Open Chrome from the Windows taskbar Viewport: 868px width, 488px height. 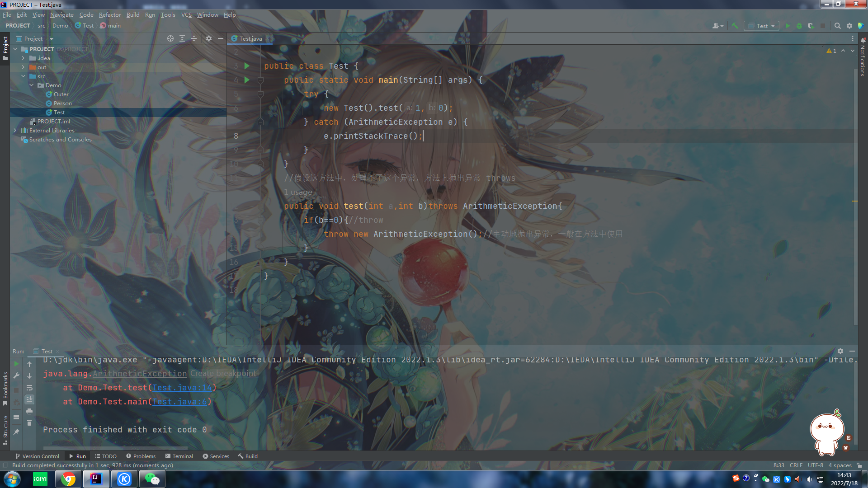pyautogui.click(x=68, y=479)
